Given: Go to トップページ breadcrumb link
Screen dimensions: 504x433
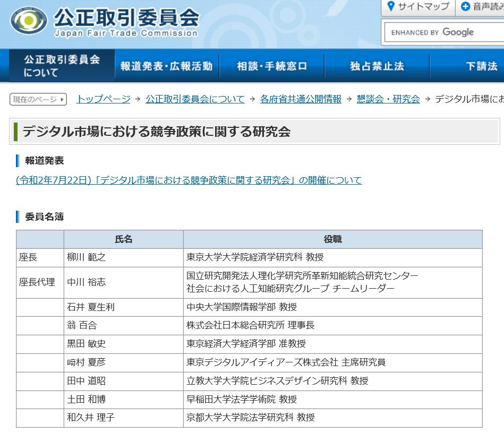Looking at the screenshot, I should point(103,99).
